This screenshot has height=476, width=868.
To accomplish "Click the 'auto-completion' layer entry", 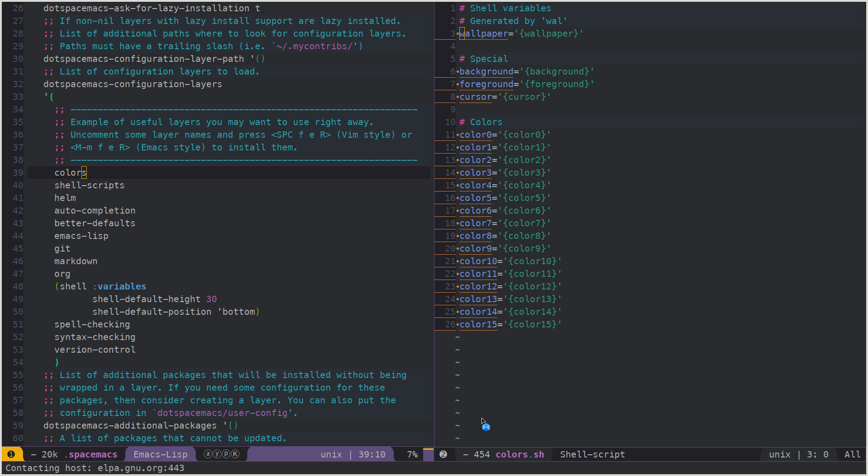I will 95,210.
